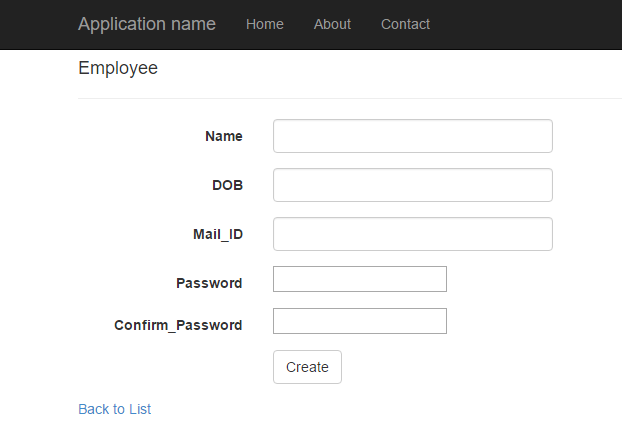Screen dimensions: 622x430
Task: Go to the Home menu item
Action: click(x=265, y=24)
